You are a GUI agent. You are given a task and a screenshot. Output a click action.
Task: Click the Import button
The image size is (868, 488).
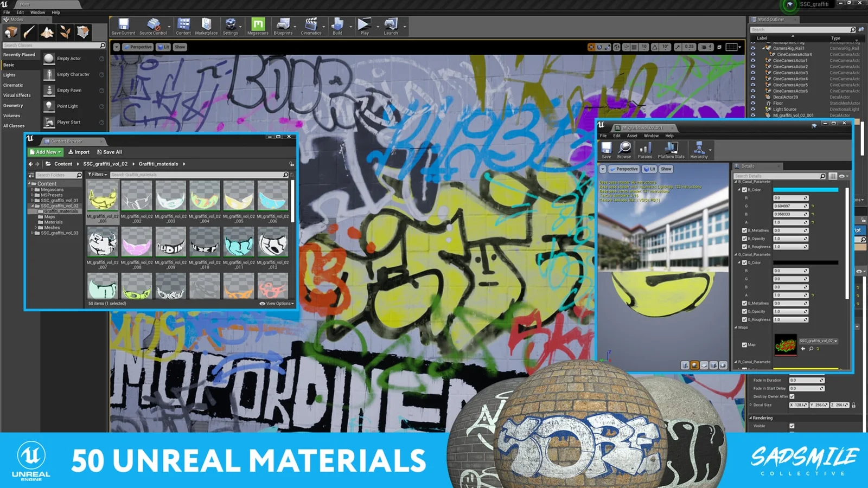point(79,152)
